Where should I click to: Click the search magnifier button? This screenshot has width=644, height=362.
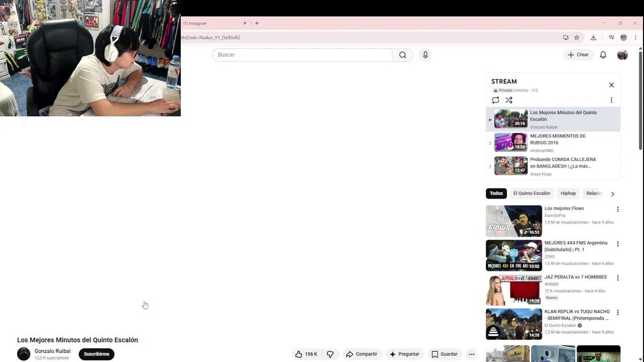403,55
